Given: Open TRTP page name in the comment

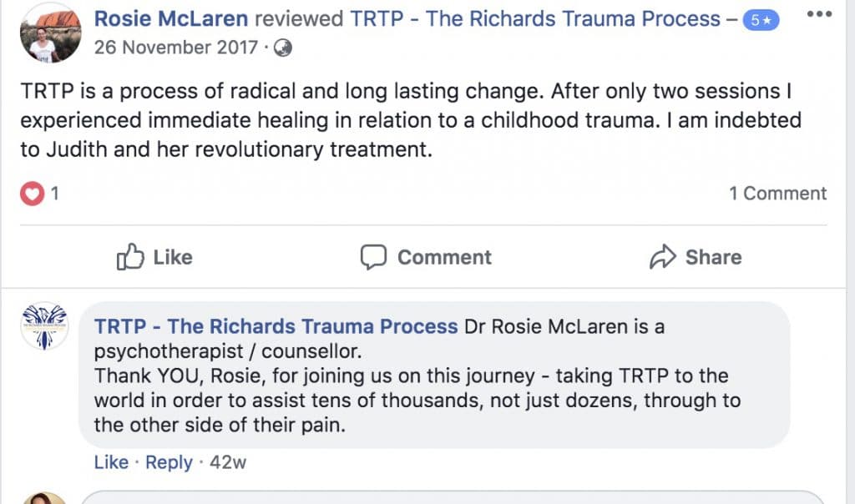Looking at the screenshot, I should tap(276, 326).
